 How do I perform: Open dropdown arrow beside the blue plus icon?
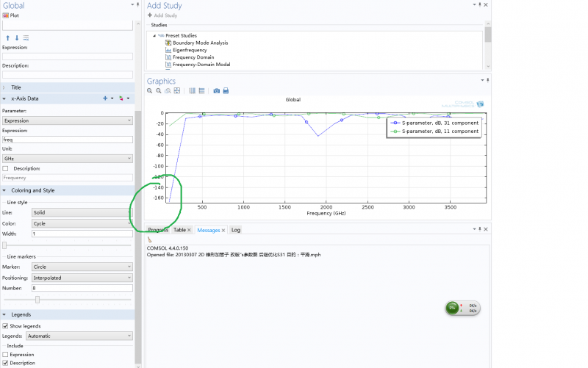click(112, 98)
